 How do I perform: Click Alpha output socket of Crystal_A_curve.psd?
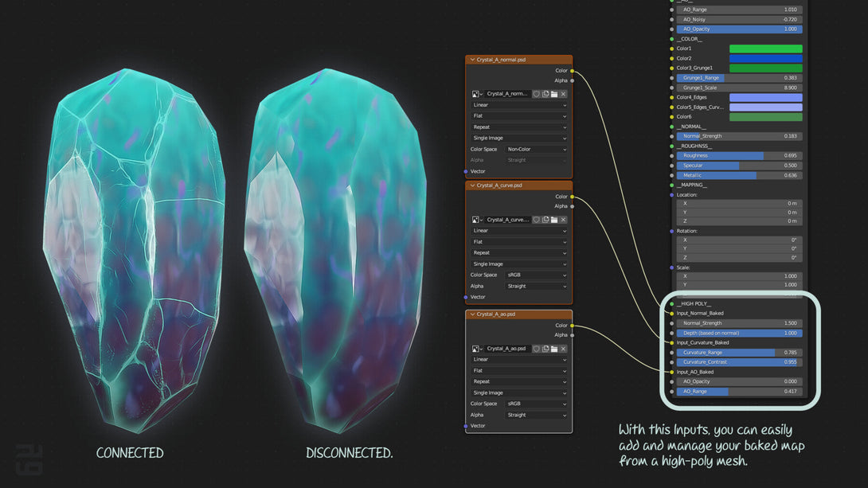572,206
